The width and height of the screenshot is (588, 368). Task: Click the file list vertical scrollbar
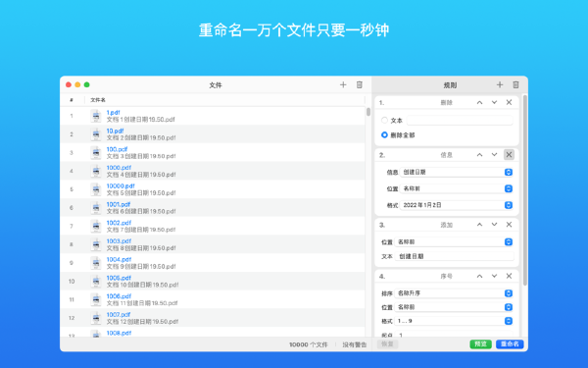368,112
